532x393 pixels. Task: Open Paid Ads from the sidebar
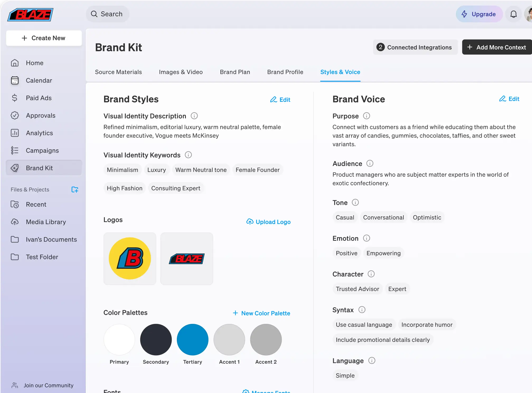[x=39, y=98]
